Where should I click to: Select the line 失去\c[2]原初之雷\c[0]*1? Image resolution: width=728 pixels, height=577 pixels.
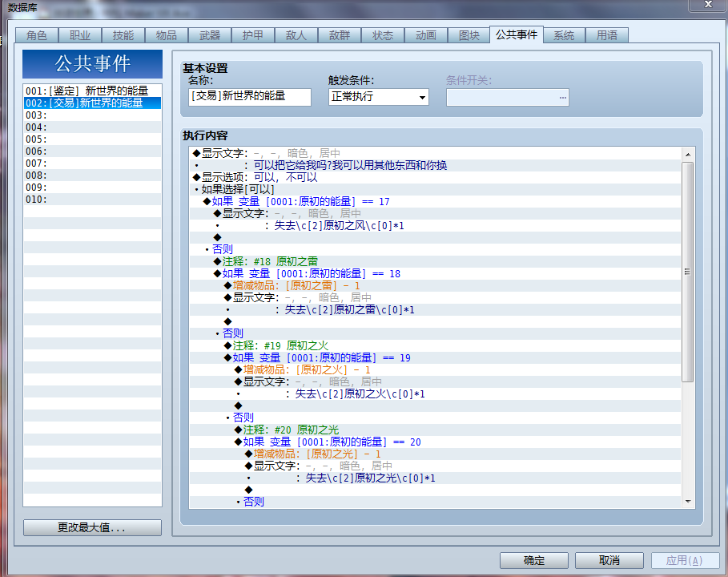(435, 310)
